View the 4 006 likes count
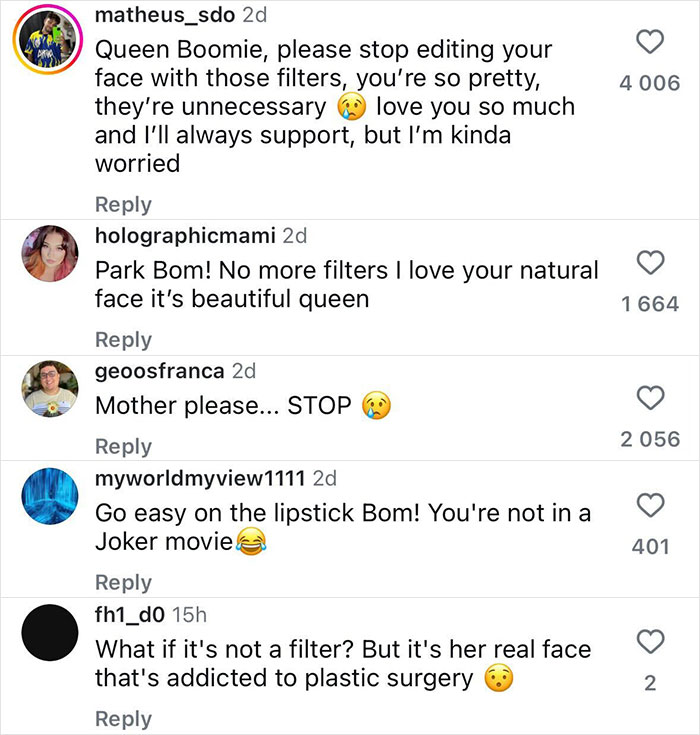700x735 pixels. pos(650,83)
